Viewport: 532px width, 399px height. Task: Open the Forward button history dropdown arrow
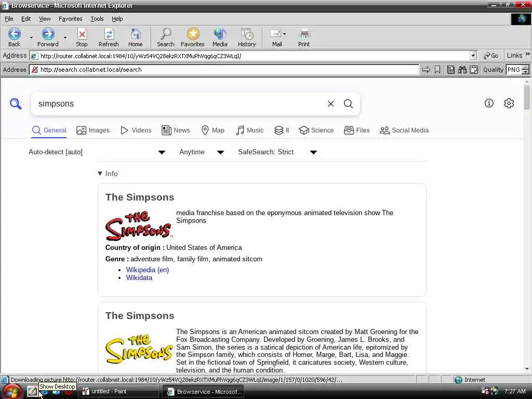coord(65,37)
